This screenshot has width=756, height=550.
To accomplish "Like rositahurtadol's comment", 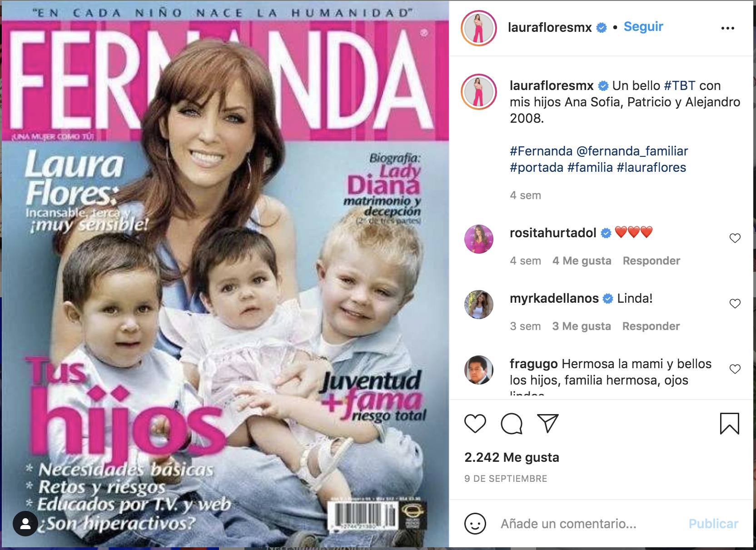I will click(x=735, y=238).
